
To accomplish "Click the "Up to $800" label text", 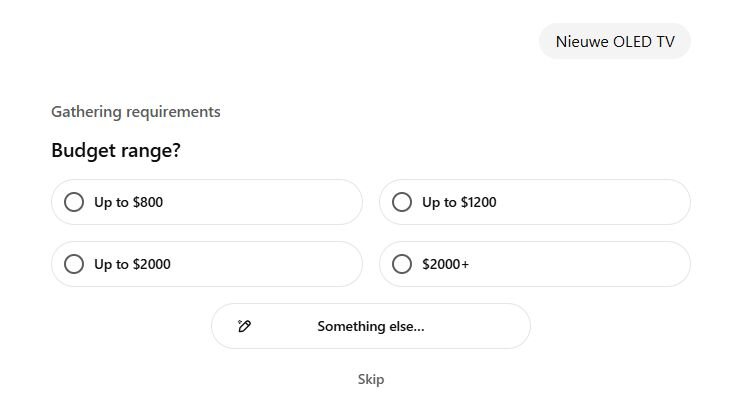I will pos(128,202).
